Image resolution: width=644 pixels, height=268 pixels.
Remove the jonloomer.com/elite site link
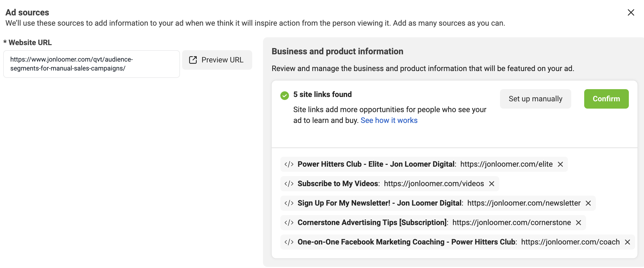[x=560, y=164]
